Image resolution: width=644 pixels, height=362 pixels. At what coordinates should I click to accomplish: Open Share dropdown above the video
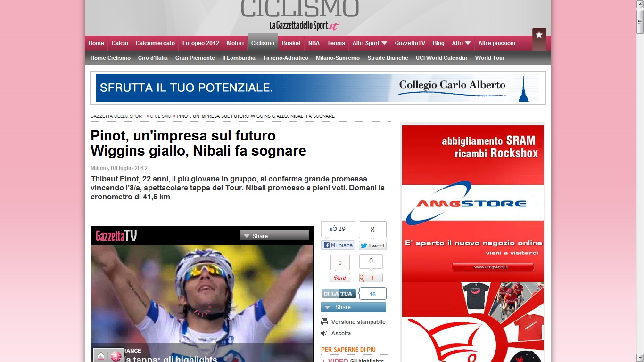pos(274,236)
